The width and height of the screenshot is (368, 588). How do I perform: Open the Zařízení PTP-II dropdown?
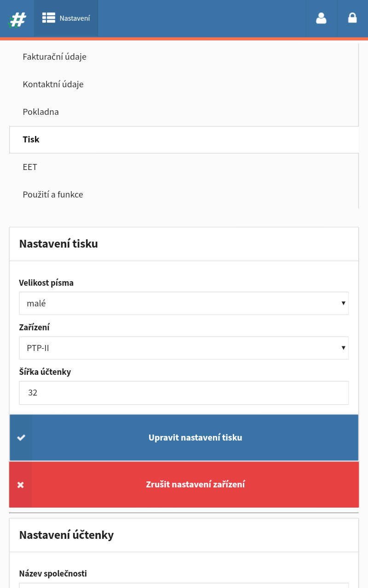pos(184,348)
